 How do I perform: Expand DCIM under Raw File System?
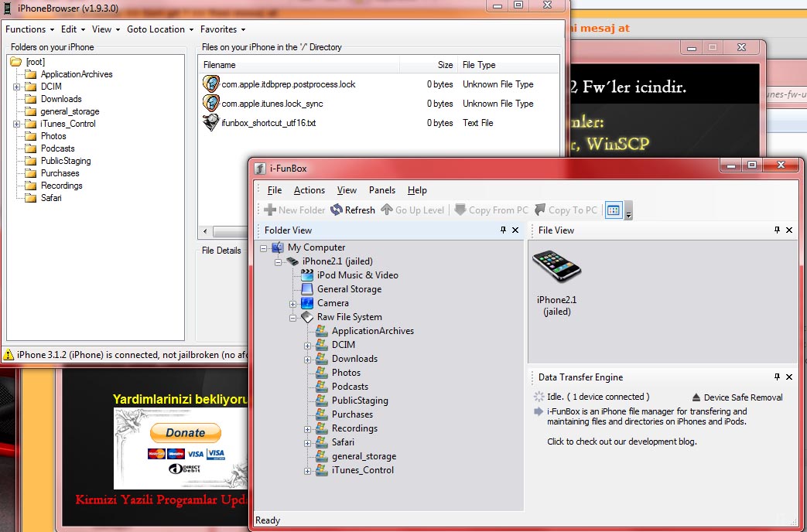(307, 345)
